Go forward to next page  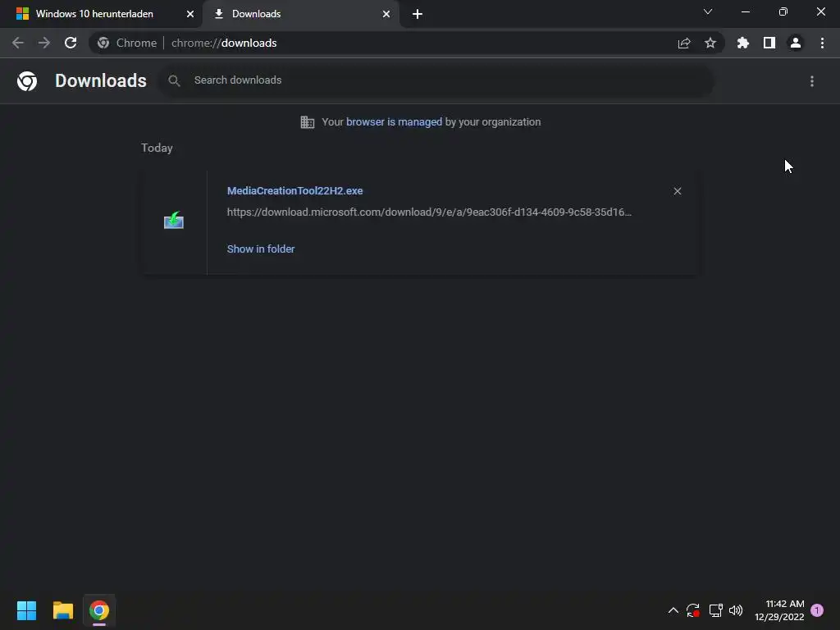(x=44, y=43)
